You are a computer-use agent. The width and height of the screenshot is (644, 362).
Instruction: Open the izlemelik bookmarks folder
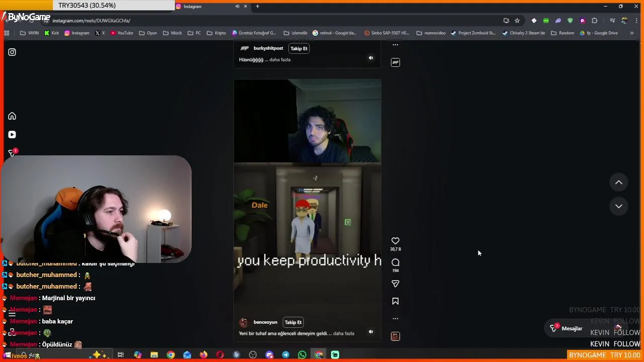point(295,33)
